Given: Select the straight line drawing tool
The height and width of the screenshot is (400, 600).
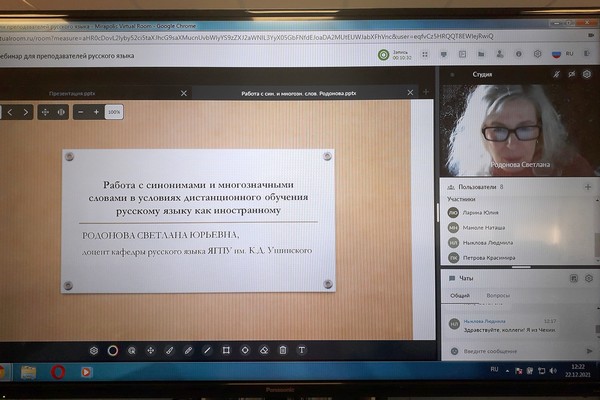Looking at the screenshot, I should (x=207, y=351).
